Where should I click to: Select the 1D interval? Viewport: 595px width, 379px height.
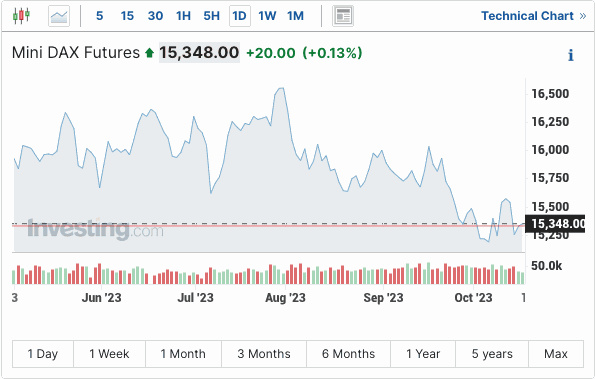(x=239, y=16)
